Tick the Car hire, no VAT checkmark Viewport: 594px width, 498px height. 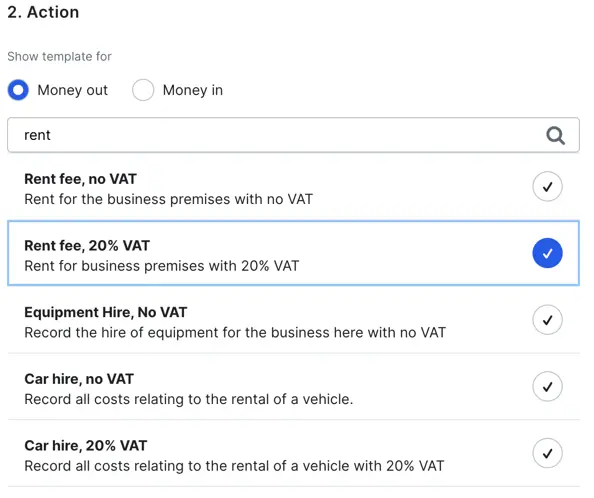547,386
